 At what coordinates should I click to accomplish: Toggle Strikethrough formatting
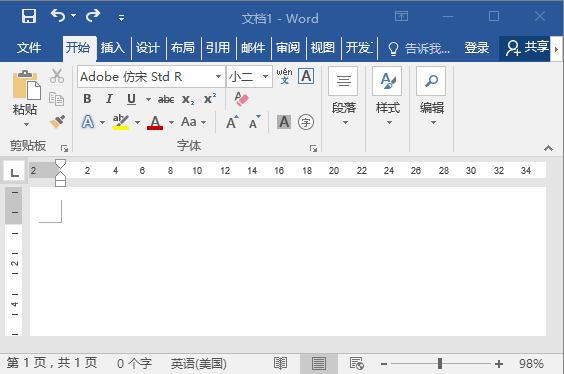click(x=166, y=99)
